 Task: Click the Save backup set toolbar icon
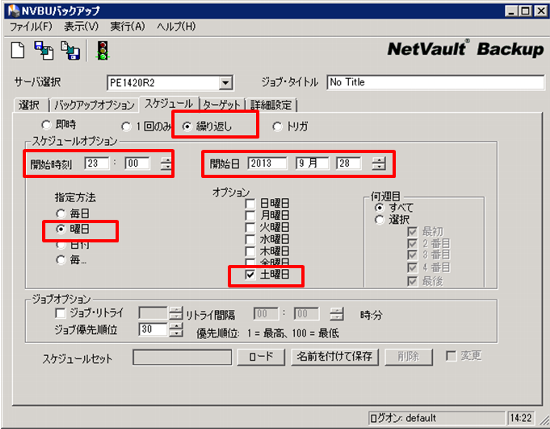[x=44, y=51]
